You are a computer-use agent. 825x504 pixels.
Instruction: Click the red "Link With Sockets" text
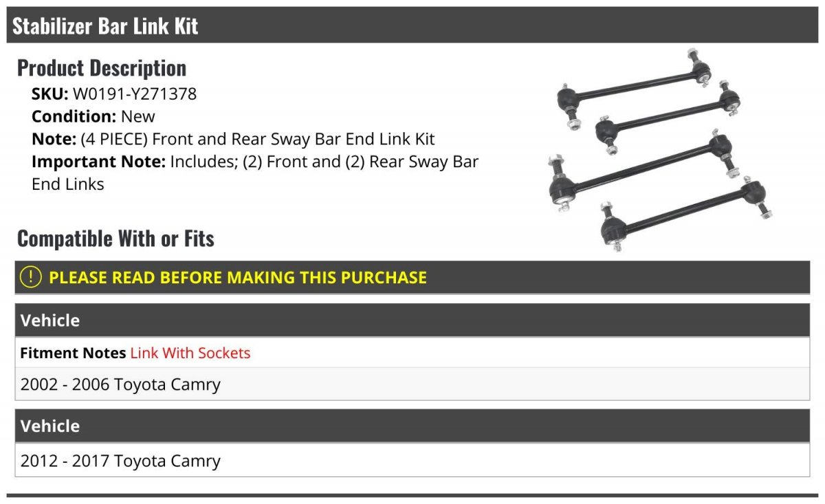pos(190,353)
